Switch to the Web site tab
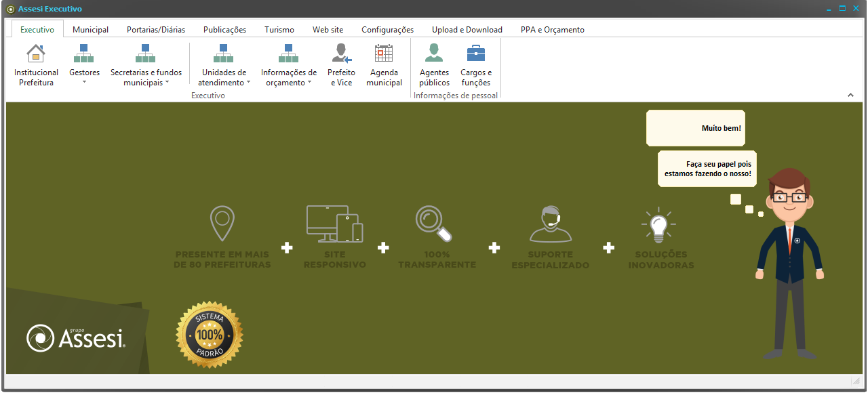Screen dimensions: 868x393 point(328,30)
